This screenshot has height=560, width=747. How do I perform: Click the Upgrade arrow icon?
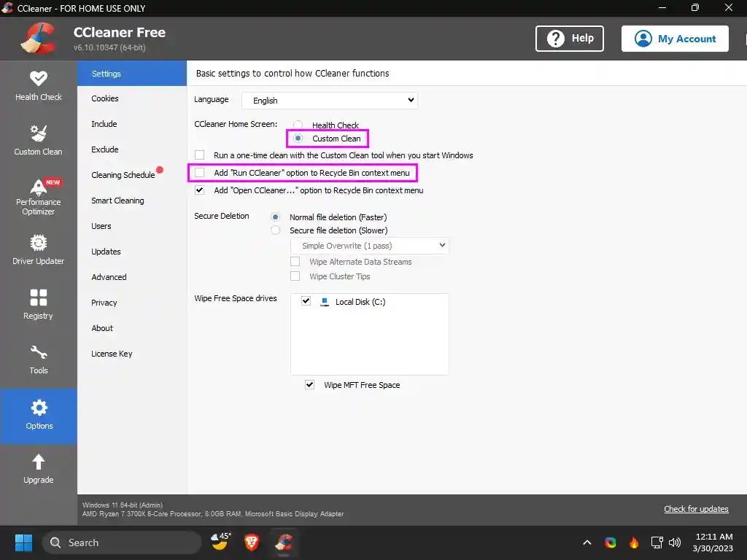tap(39, 467)
